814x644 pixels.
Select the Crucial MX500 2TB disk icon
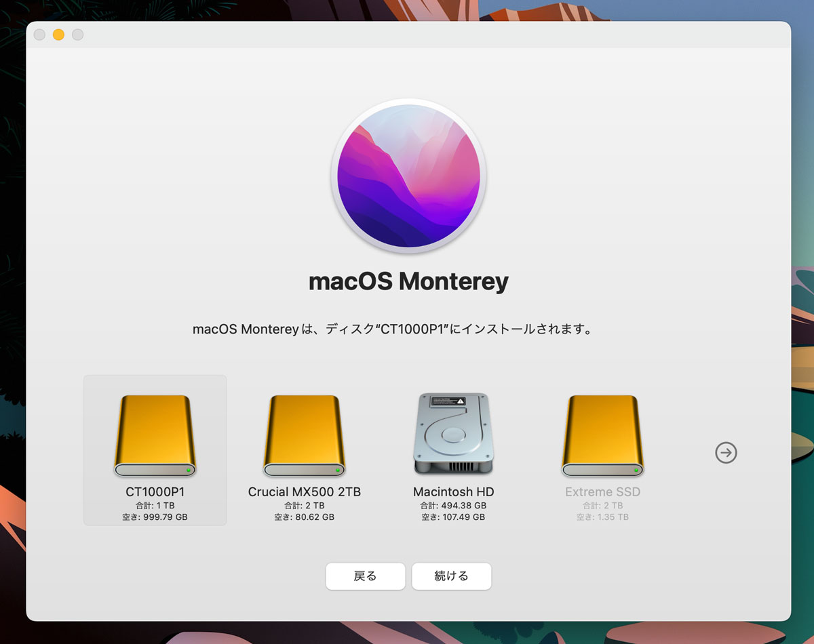(x=305, y=436)
